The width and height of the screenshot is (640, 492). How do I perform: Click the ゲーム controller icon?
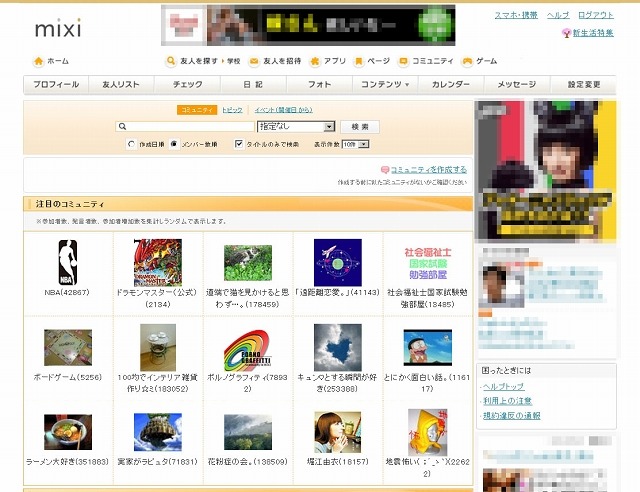tap(467, 61)
